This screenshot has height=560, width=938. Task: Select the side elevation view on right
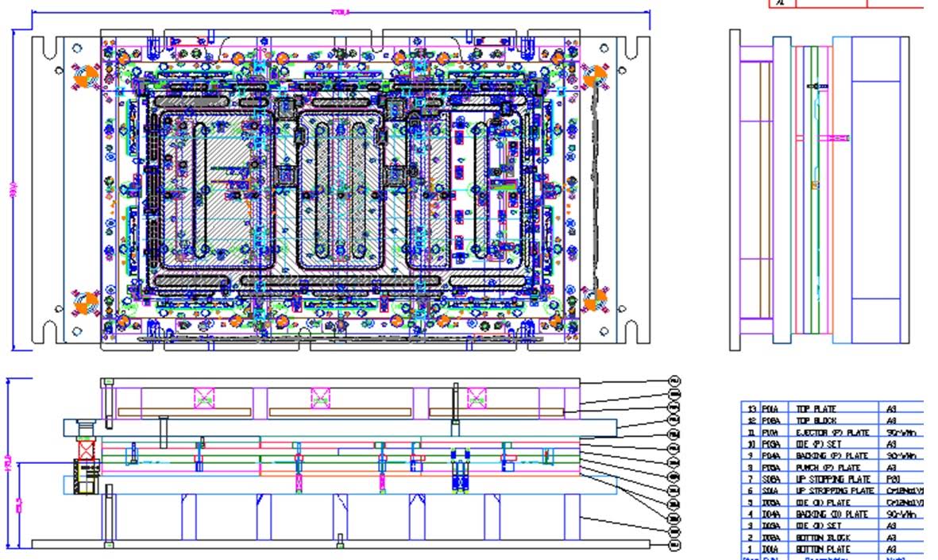point(820,191)
